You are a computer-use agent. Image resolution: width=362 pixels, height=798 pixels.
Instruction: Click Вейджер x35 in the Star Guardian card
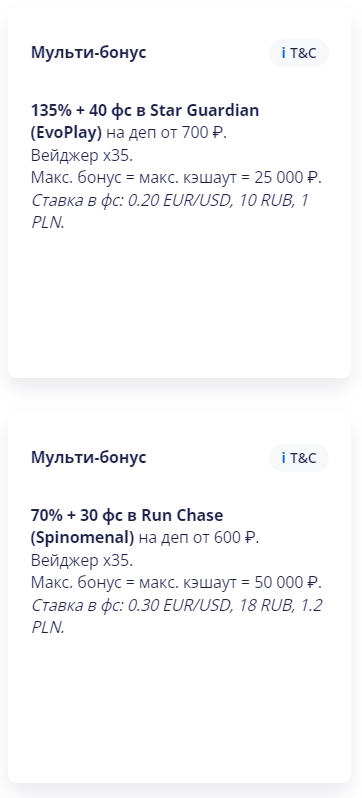[x=82, y=155]
